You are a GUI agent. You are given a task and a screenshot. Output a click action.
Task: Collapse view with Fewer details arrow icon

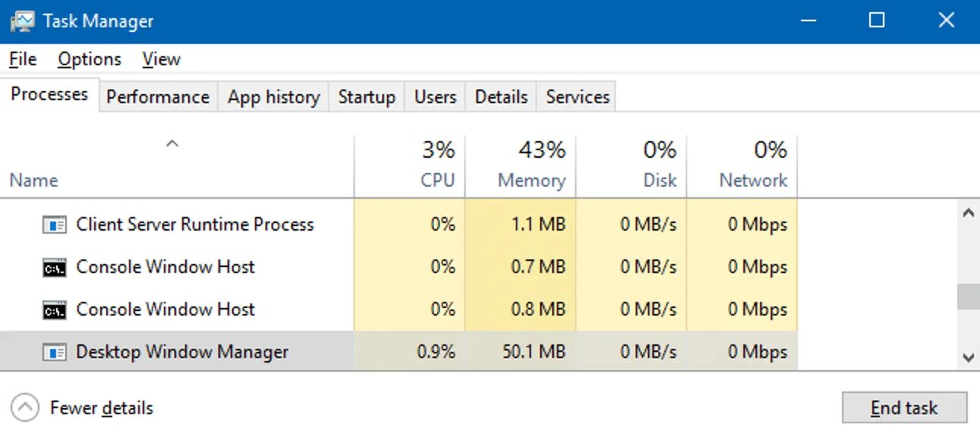pyautogui.click(x=25, y=408)
